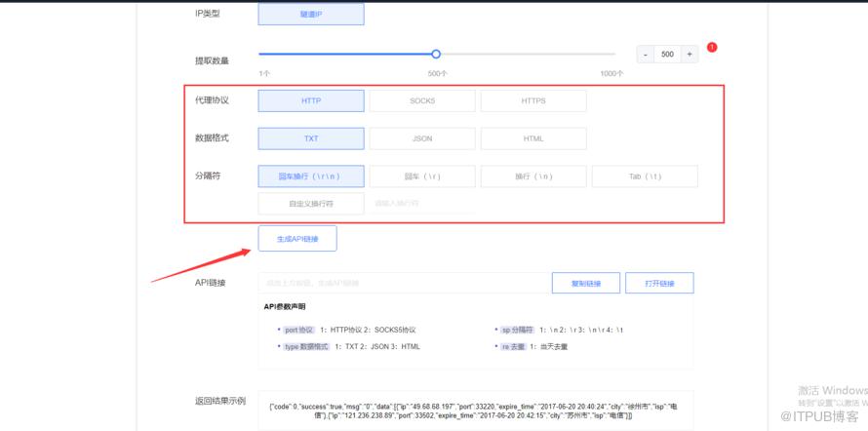The height and width of the screenshot is (431, 868).
Task: Select the 隧道IP type button
Action: 311,15
